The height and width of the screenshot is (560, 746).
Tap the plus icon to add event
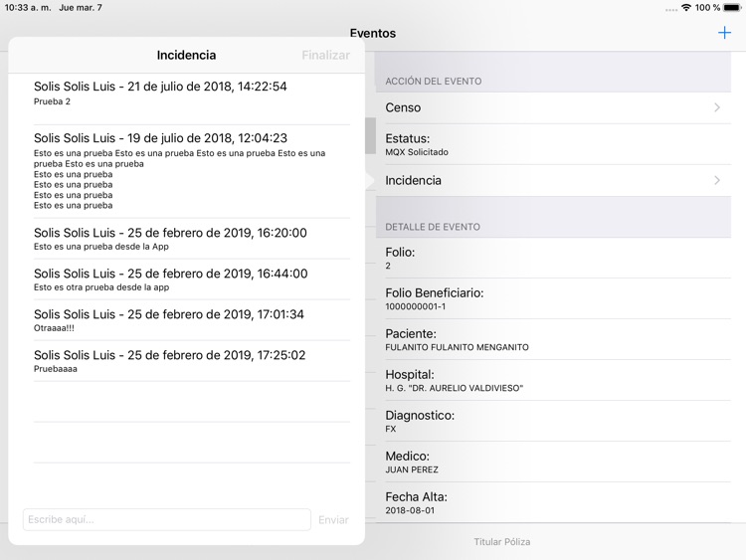pyautogui.click(x=724, y=33)
